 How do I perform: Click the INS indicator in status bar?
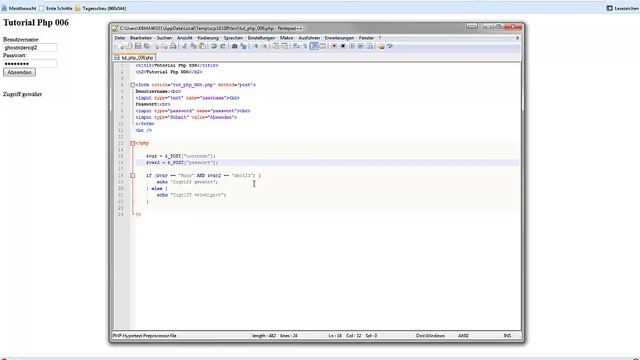(507, 336)
